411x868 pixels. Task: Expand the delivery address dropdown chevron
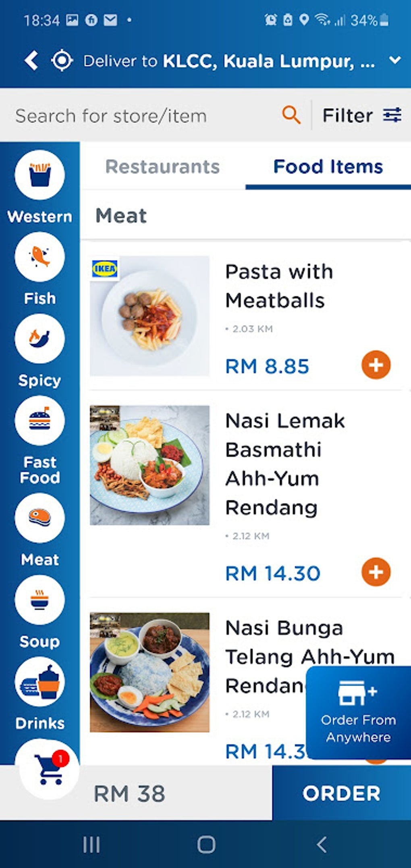click(395, 60)
